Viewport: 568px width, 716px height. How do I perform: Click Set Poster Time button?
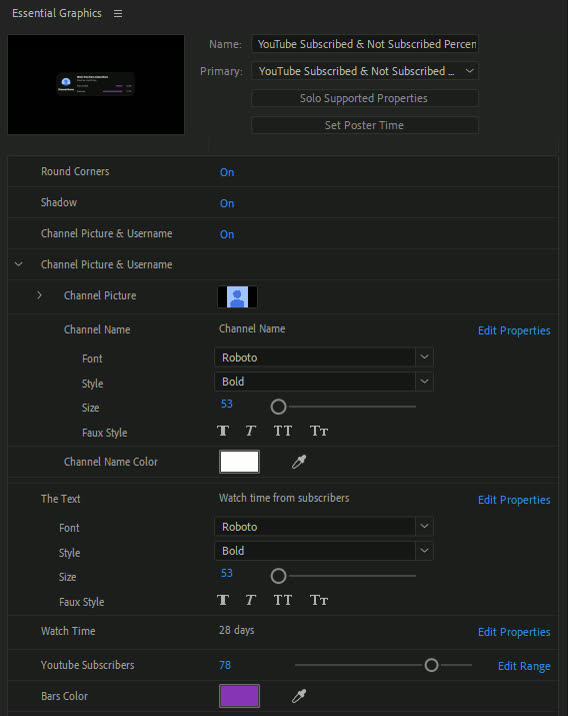pyautogui.click(x=365, y=125)
